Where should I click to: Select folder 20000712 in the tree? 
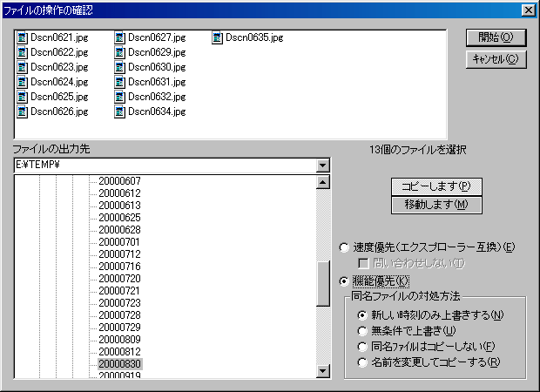pyautogui.click(x=119, y=254)
